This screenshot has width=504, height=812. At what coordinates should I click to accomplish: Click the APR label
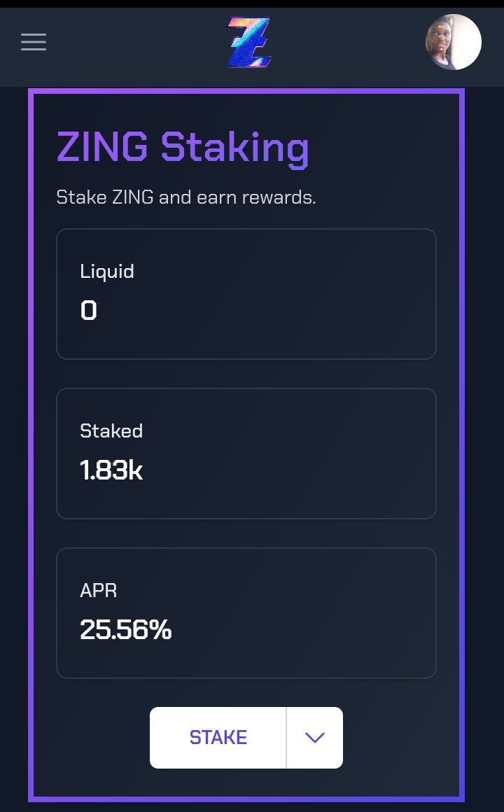tap(99, 590)
